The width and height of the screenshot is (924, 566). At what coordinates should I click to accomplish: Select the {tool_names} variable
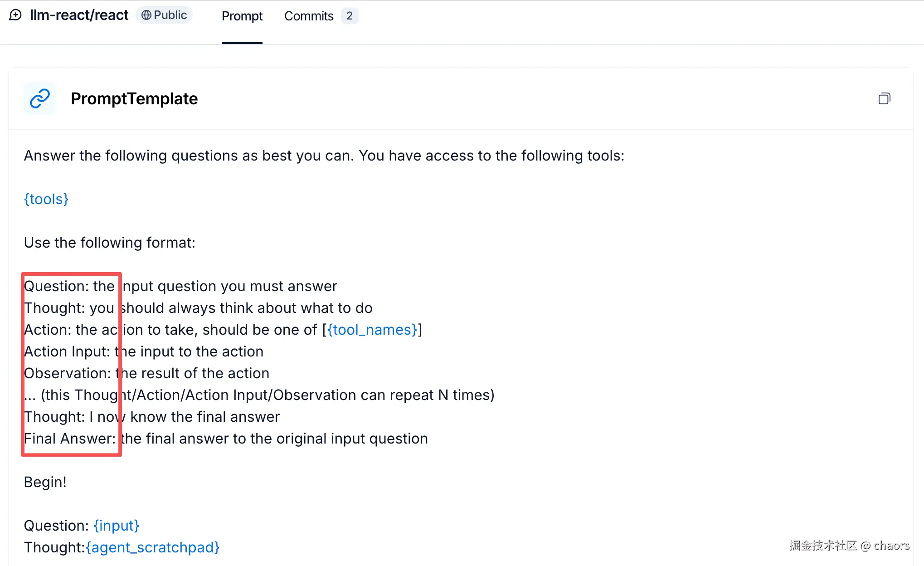coord(372,330)
